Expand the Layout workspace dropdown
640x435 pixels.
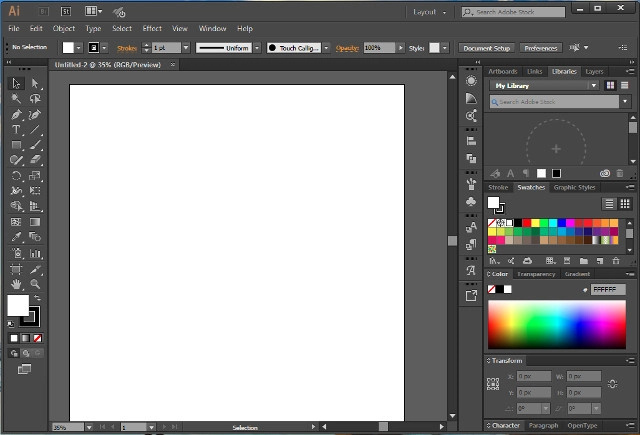tap(432, 12)
